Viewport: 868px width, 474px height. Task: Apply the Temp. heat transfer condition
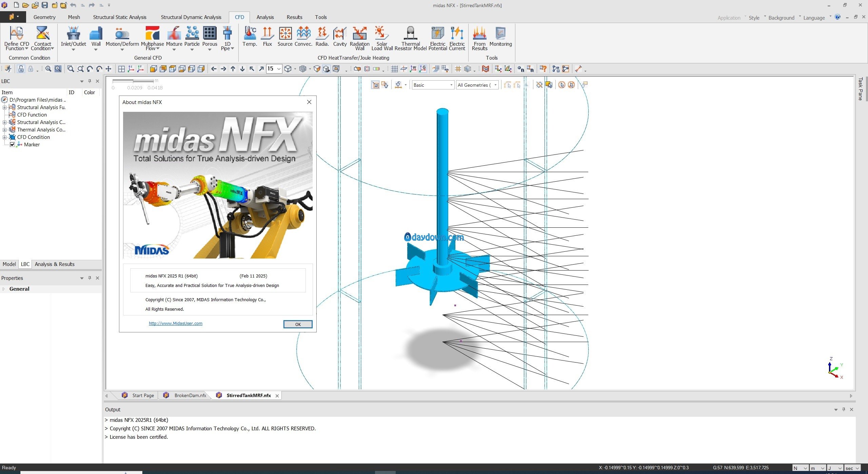click(x=250, y=36)
